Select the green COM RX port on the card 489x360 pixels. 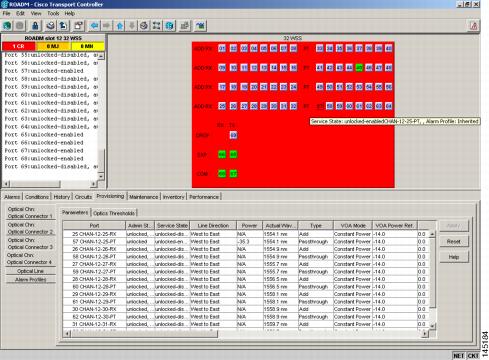[222, 174]
